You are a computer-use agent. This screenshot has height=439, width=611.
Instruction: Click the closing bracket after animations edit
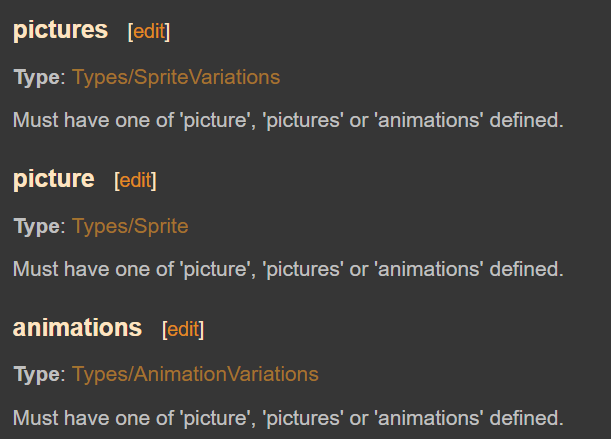pyautogui.click(x=201, y=330)
